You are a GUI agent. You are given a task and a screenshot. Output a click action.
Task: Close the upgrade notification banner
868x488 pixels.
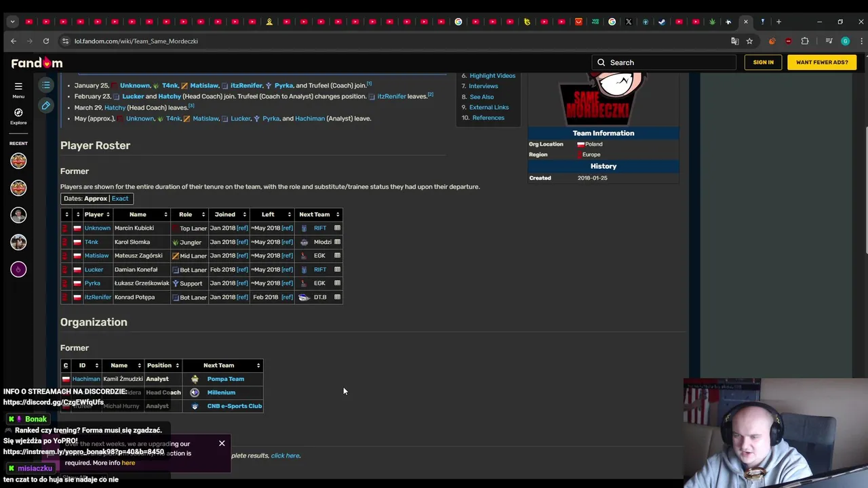pos(222,443)
